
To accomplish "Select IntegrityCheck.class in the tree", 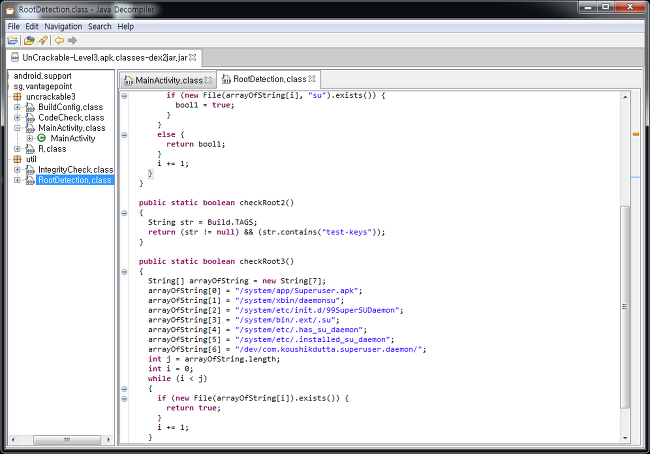I will pos(75,170).
